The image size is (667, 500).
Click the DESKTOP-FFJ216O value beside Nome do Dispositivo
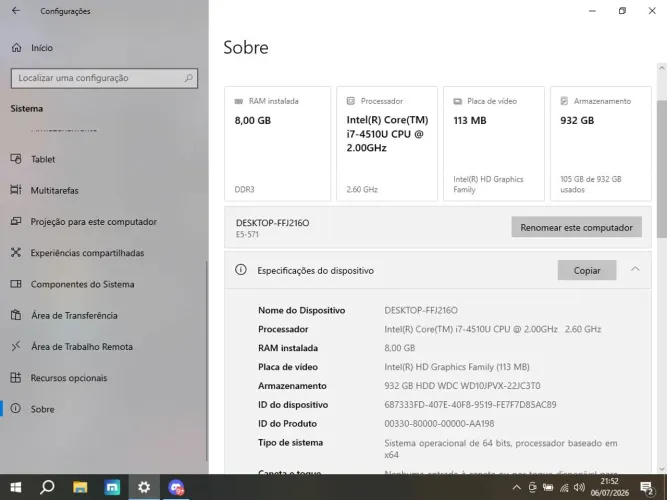(x=421, y=310)
